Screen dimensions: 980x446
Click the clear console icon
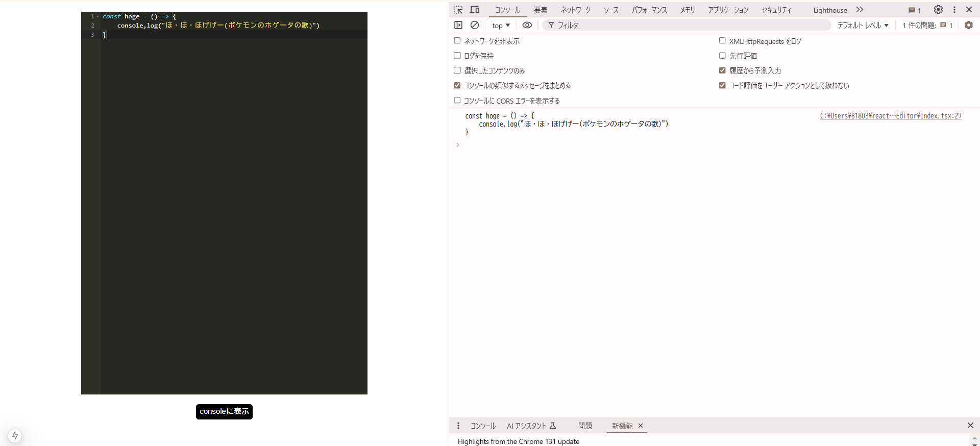click(474, 25)
